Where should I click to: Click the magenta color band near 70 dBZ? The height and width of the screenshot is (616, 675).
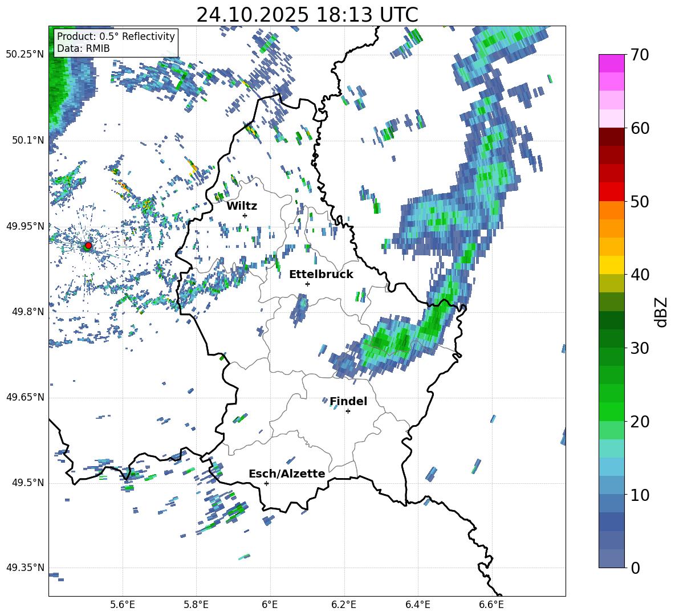click(611, 64)
